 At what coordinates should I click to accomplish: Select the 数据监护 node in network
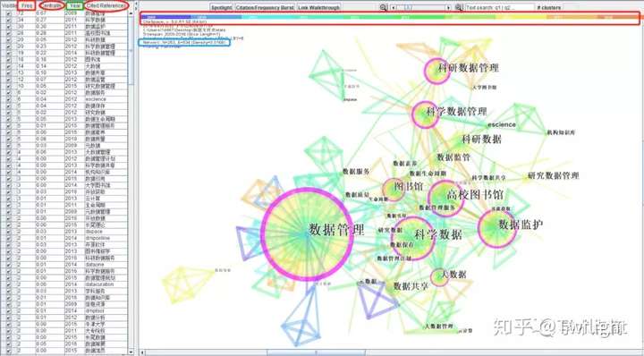[x=498, y=228]
